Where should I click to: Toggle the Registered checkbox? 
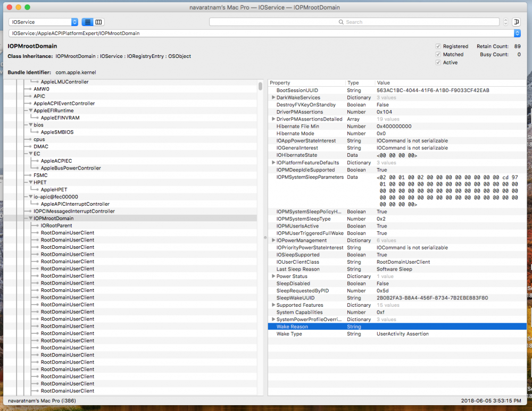click(x=438, y=46)
